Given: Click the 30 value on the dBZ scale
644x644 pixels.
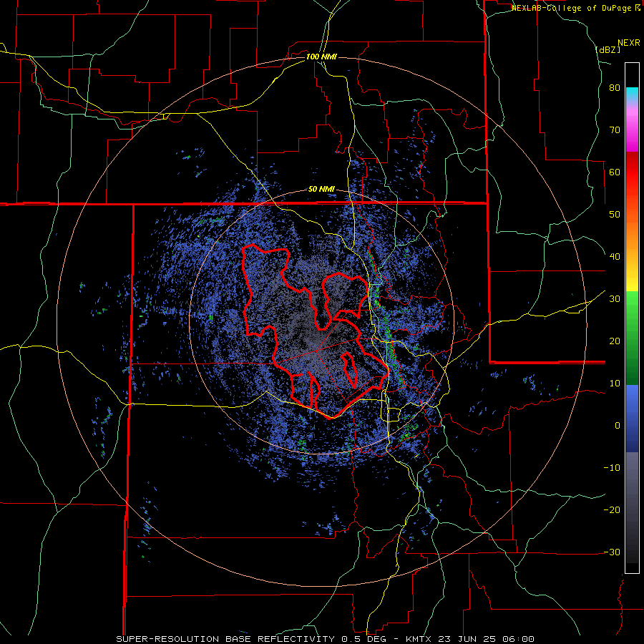Looking at the screenshot, I should [x=615, y=298].
